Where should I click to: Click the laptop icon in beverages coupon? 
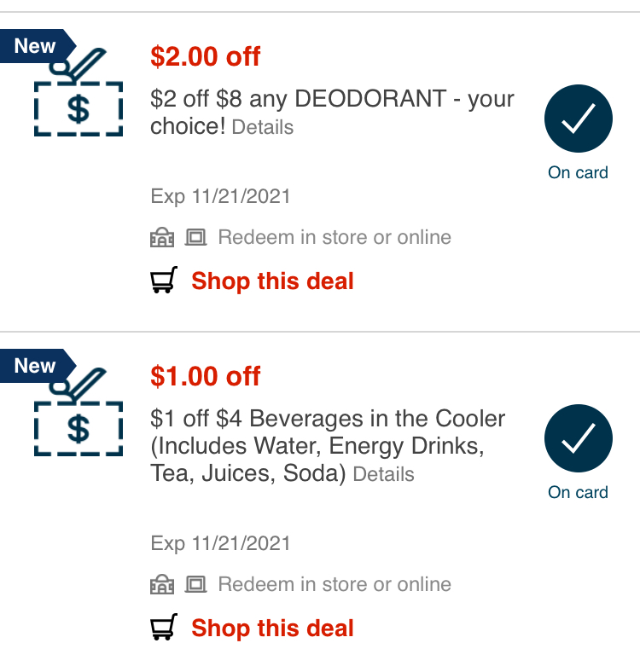pyautogui.click(x=196, y=584)
